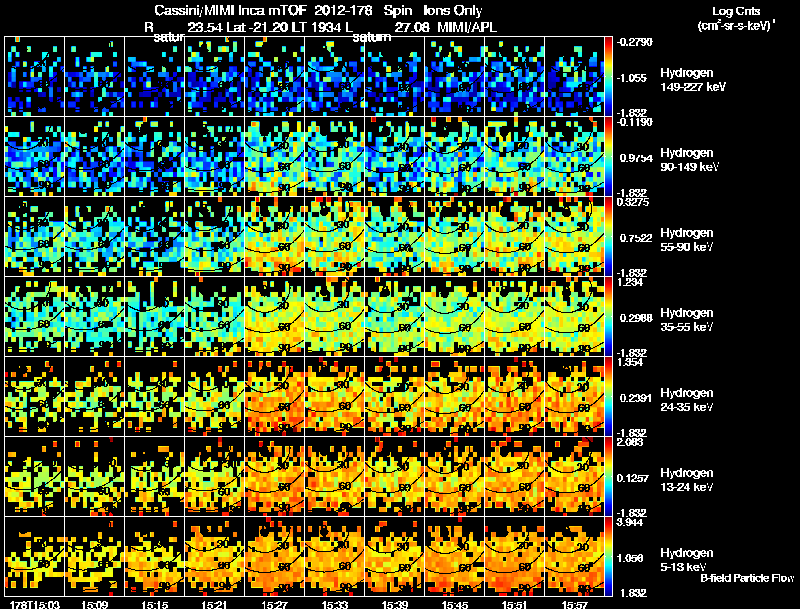Click the 0.2391 colorbar value

(636, 398)
